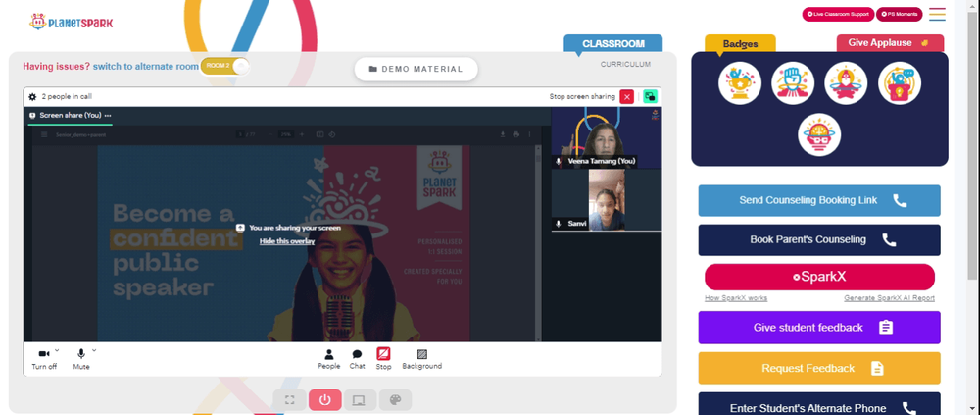The height and width of the screenshot is (415, 980).
Task: Turn off the camera
Action: coord(44,359)
